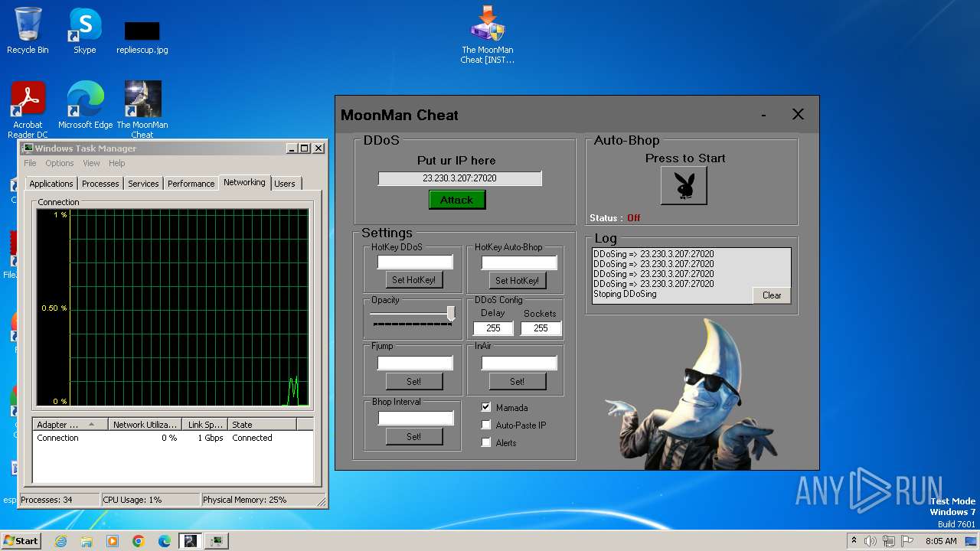Viewport: 980px width, 551px height.
Task: Minimize the MoonMan Cheat window with the dash
Action: click(763, 115)
